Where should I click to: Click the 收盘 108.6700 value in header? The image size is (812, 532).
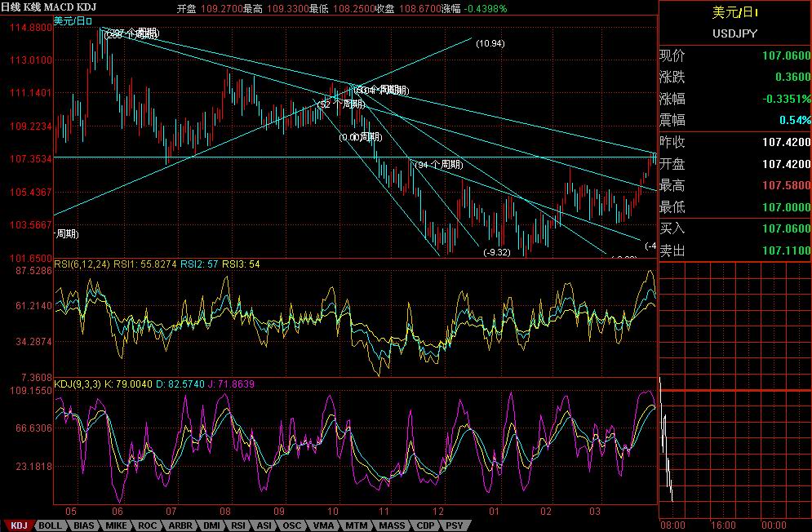(x=408, y=9)
